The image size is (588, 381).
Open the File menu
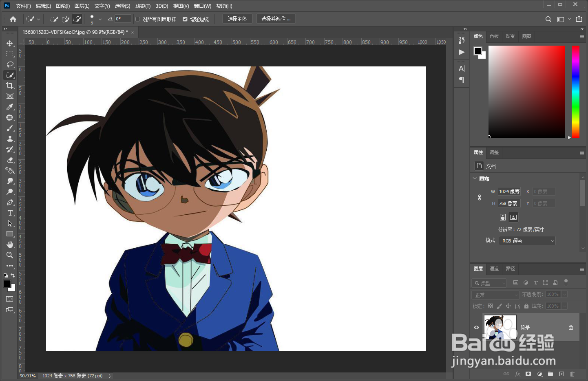point(23,6)
